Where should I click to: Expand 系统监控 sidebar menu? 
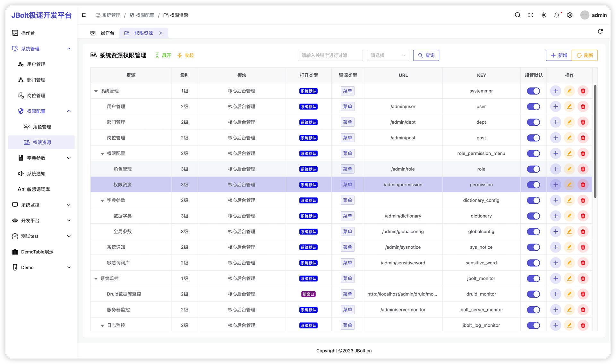41,205
